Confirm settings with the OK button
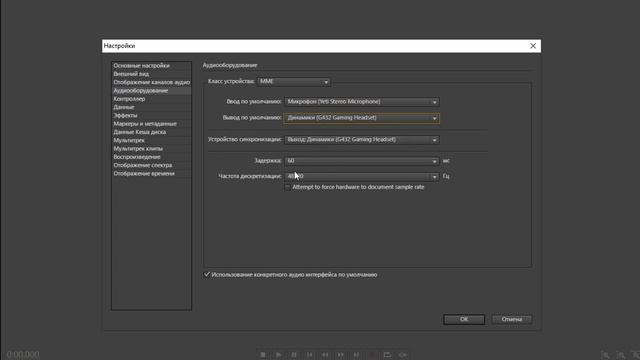 coord(464,319)
